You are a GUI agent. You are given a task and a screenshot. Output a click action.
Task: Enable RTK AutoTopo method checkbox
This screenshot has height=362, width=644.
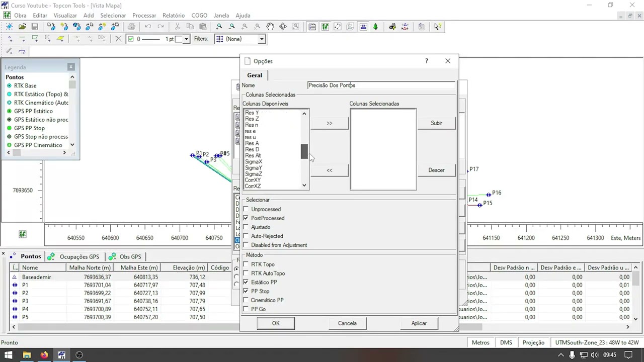pos(246,274)
